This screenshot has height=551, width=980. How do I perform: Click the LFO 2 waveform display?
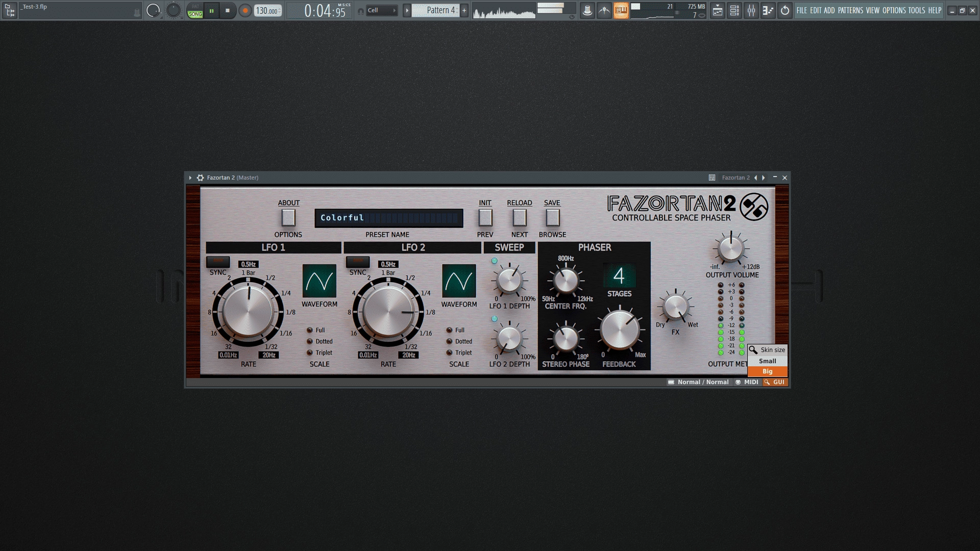(459, 281)
